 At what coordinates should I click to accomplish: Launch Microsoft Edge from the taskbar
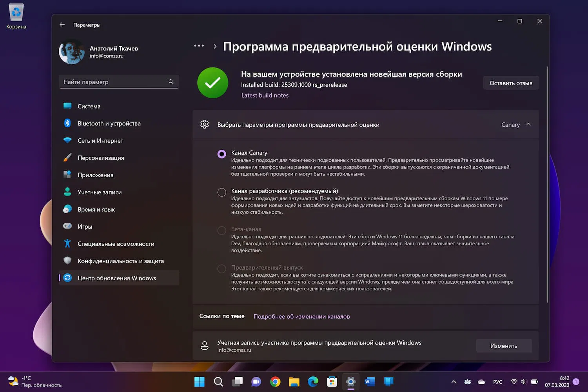coord(313,382)
